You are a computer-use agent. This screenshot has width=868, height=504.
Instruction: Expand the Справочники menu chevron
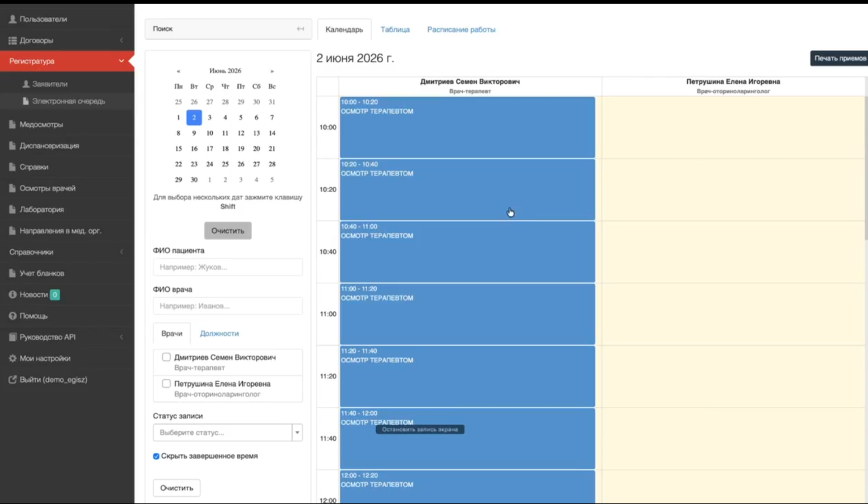pos(121,252)
